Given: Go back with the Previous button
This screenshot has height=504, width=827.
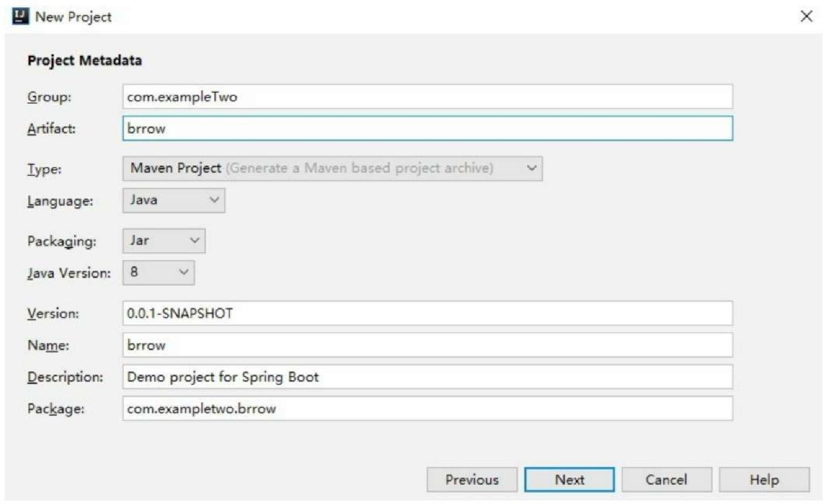Looking at the screenshot, I should [472, 480].
